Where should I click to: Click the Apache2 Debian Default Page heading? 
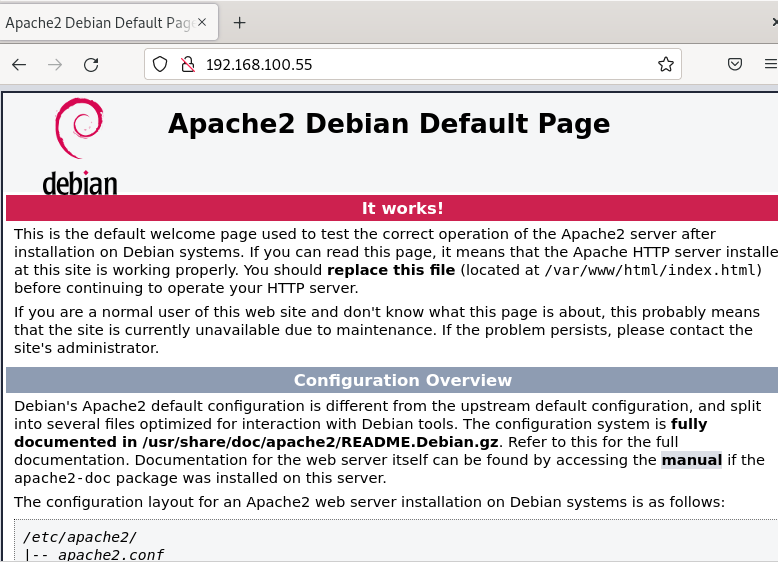coord(388,123)
